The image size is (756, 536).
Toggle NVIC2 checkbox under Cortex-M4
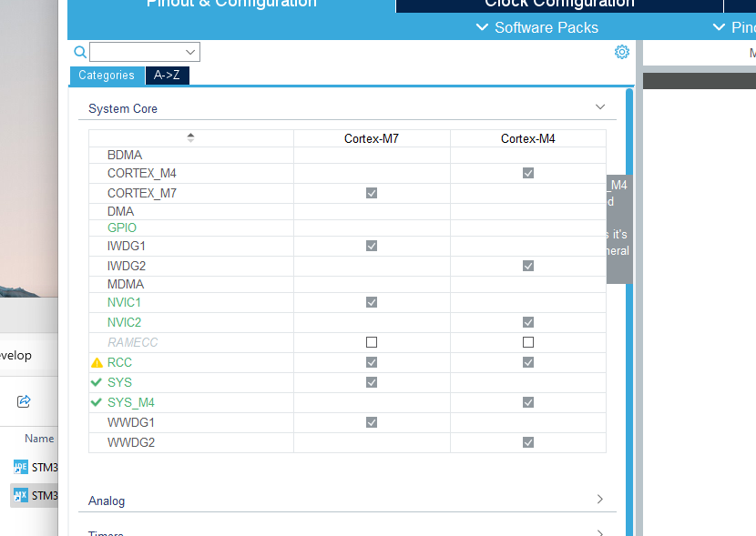click(528, 322)
